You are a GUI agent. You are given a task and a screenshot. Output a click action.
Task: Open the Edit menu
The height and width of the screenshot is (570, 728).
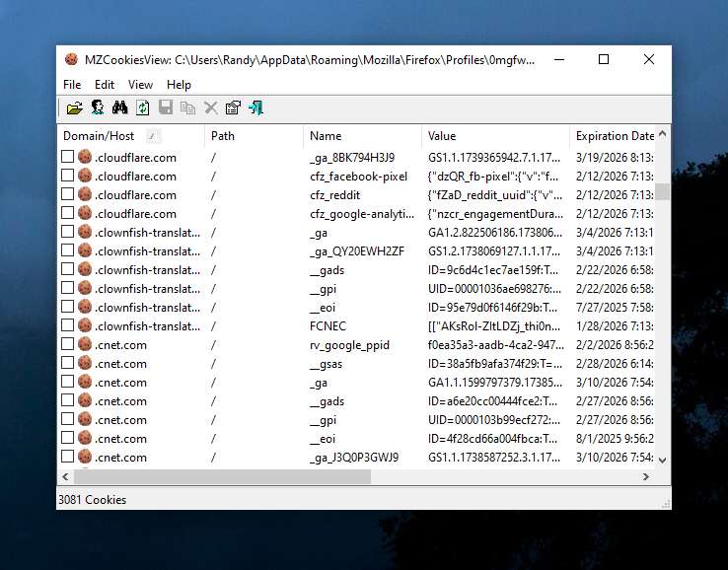[x=105, y=85]
